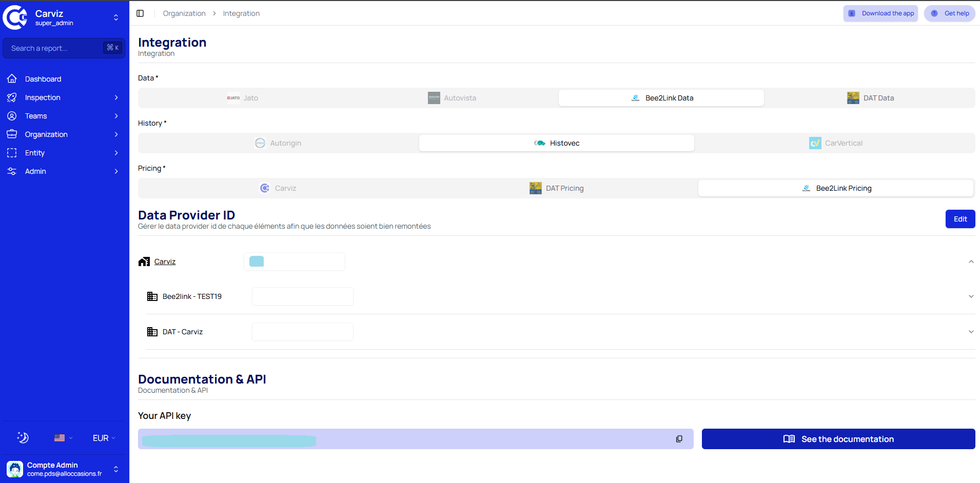The height and width of the screenshot is (483, 980).
Task: Click the DAT Data logo icon
Action: click(x=853, y=98)
